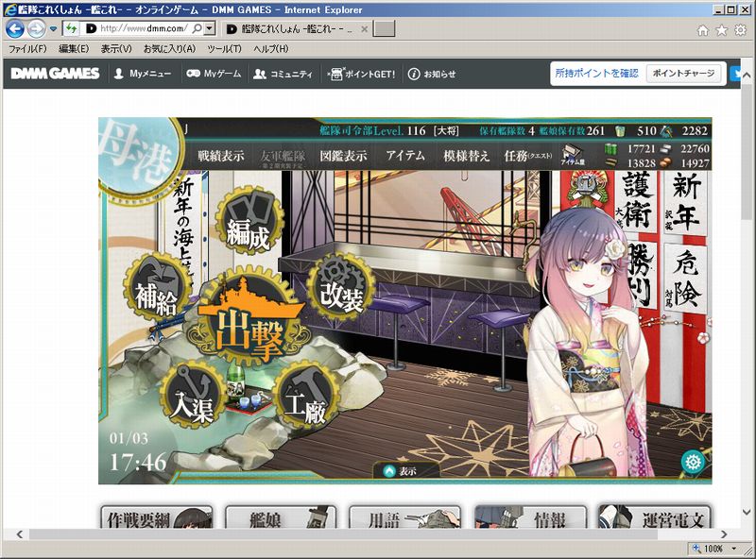Screen dimensions: 756x559
Task: Click the horizontal scrollbar left arrow
Action: 20,534
